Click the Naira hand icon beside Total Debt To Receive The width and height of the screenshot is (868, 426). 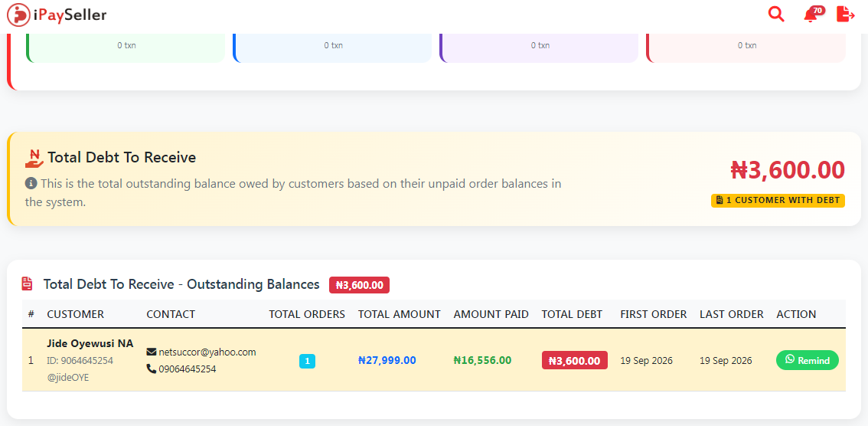(x=34, y=158)
